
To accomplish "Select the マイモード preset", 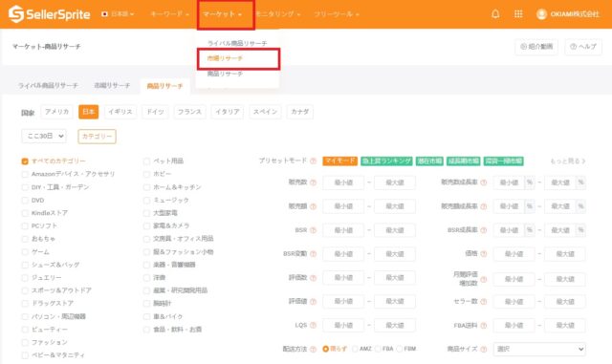I will pyautogui.click(x=340, y=161).
